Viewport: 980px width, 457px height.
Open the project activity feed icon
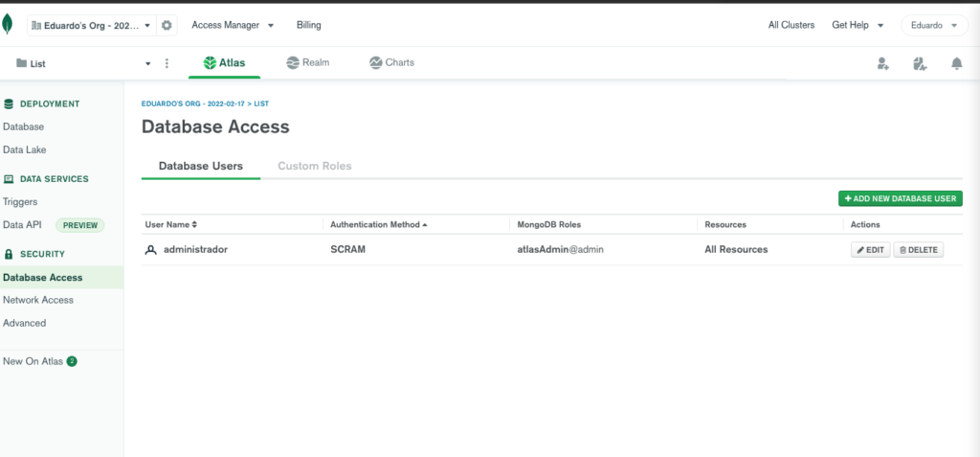coord(920,63)
